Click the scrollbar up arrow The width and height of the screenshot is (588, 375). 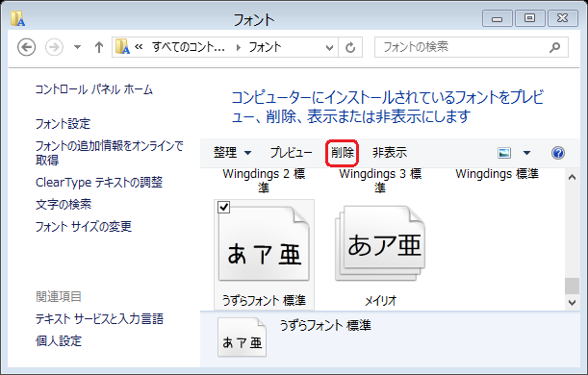[572, 177]
